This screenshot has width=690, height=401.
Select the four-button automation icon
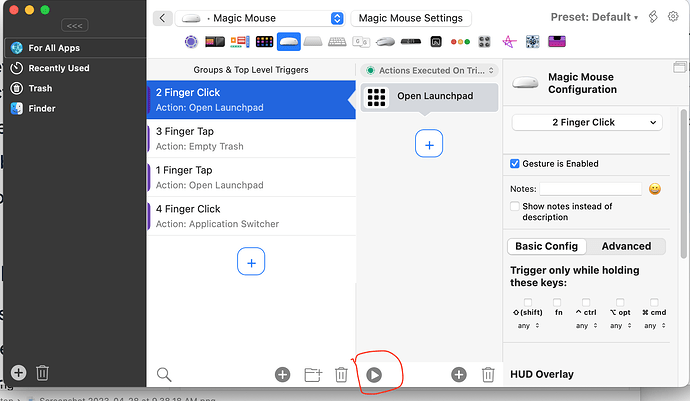pyautogui.click(x=484, y=42)
